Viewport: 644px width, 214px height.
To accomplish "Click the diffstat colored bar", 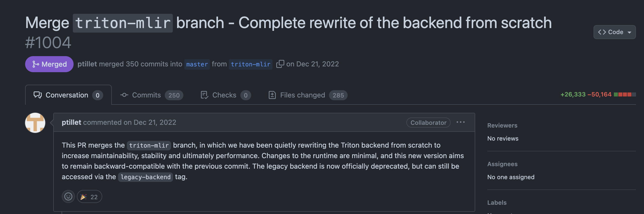I will (625, 94).
